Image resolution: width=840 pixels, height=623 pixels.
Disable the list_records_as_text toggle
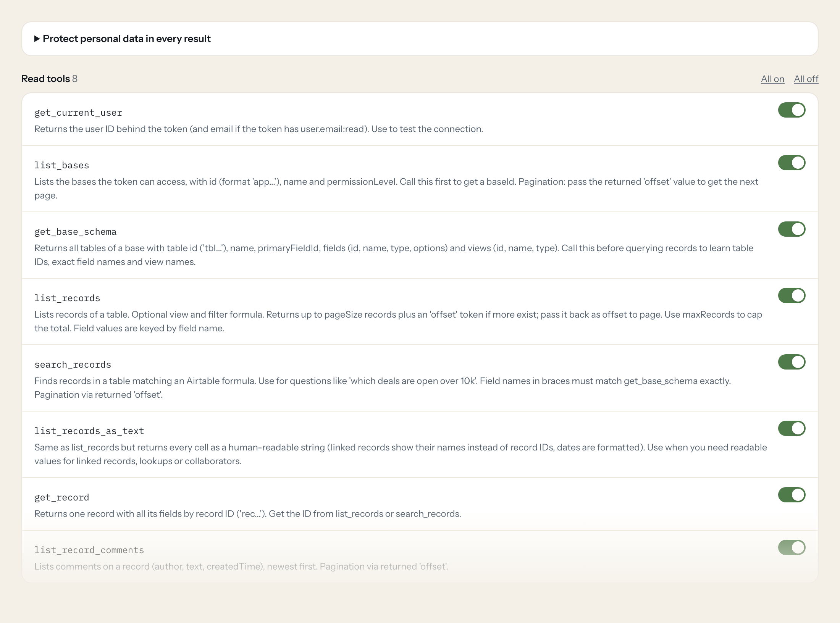792,428
